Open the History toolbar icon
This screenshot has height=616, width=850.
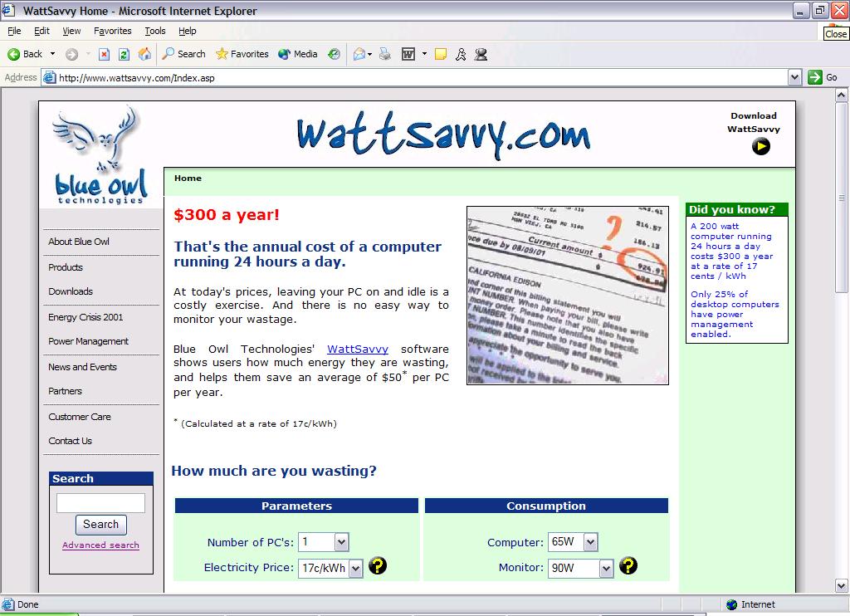(334, 54)
